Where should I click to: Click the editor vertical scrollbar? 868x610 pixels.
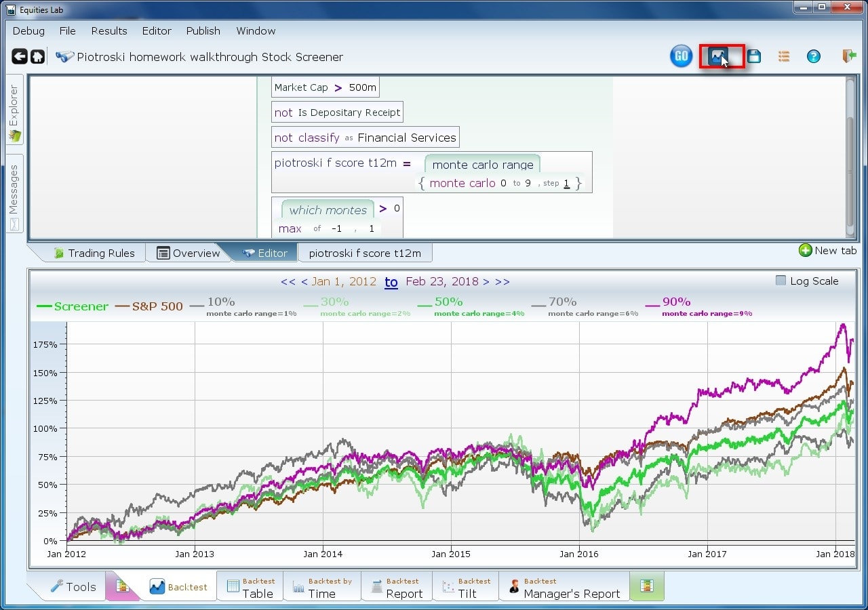(x=850, y=156)
